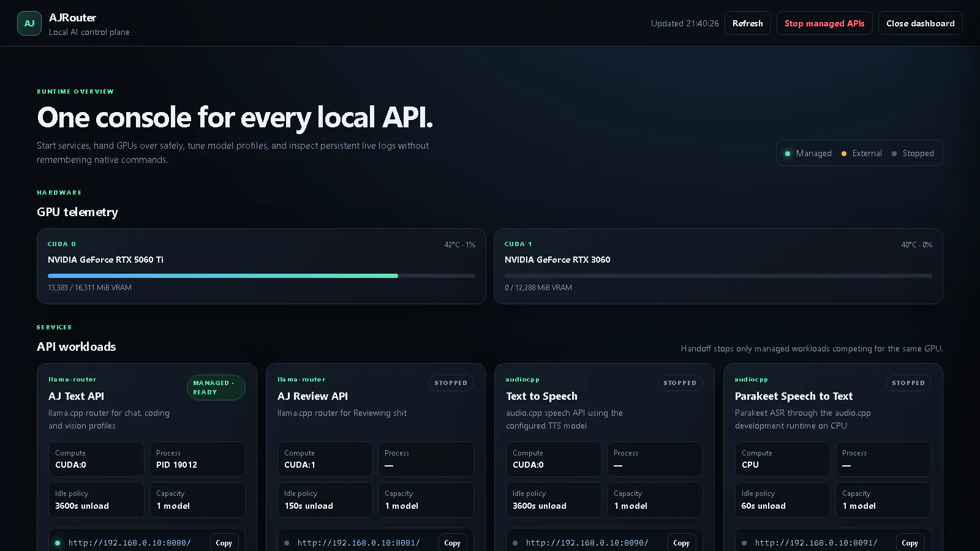The image size is (980, 551).
Task: Click the 42°C · 1% reading
Action: 460,245
